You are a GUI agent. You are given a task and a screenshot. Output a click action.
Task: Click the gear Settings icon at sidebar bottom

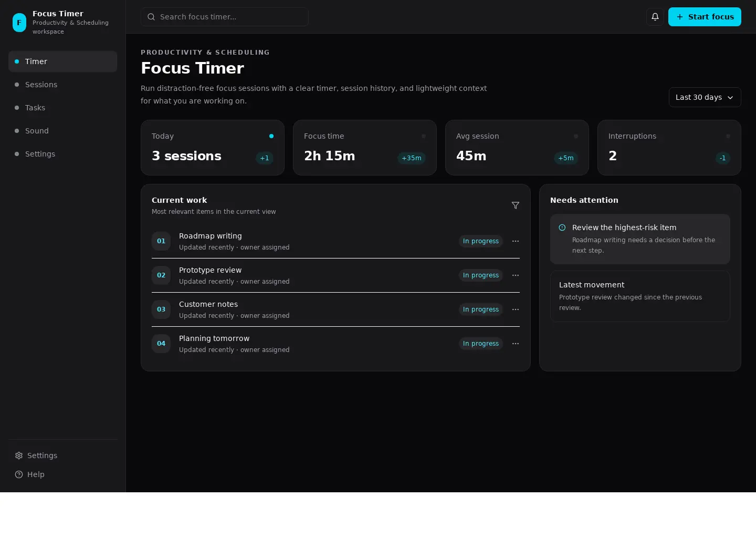19,456
